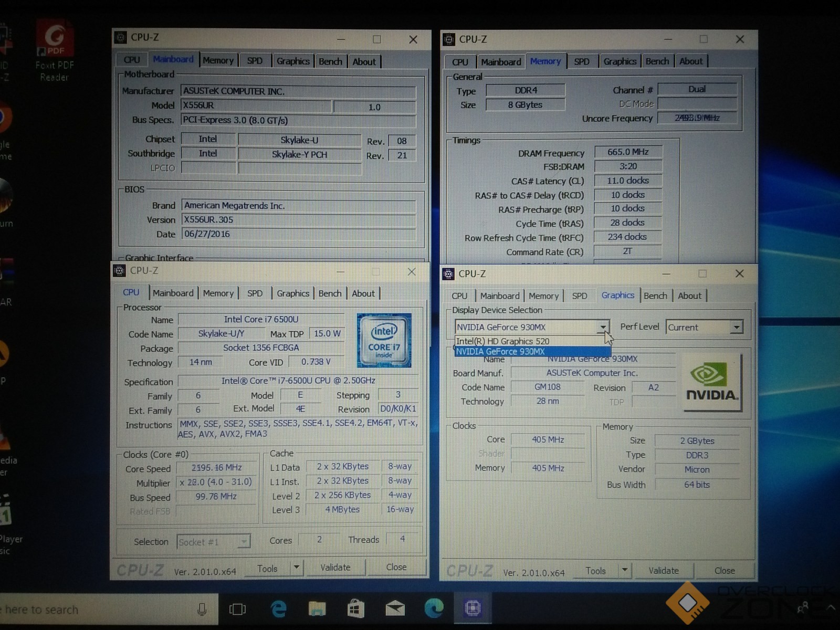Click CPU-Z title icon of Mainboard window
The image size is (840, 630).
point(121,37)
